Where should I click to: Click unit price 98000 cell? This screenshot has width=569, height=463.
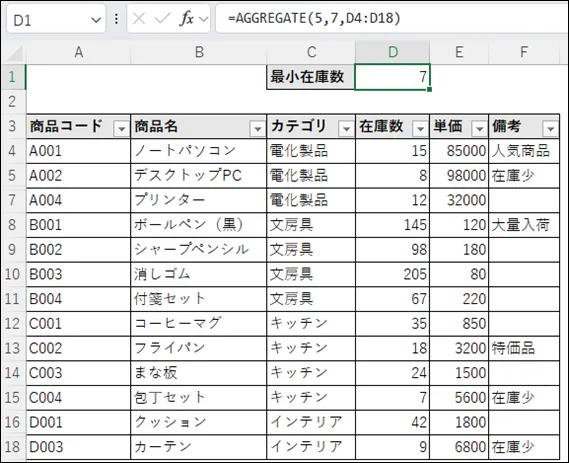coord(459,176)
